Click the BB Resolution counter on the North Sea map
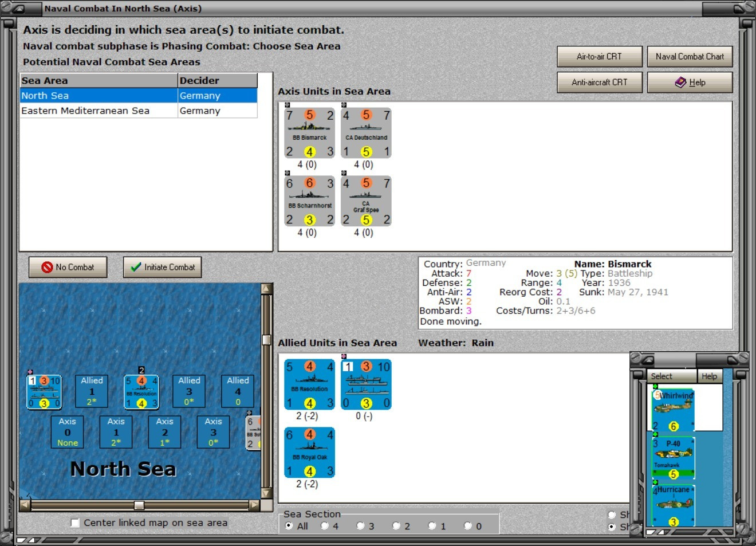Image resolution: width=756 pixels, height=546 pixels. coord(141,392)
